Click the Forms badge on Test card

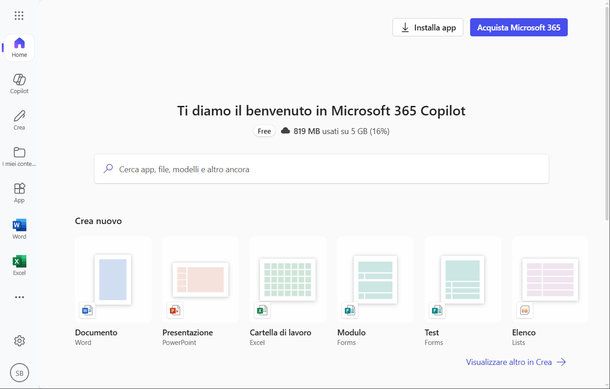coord(437,310)
